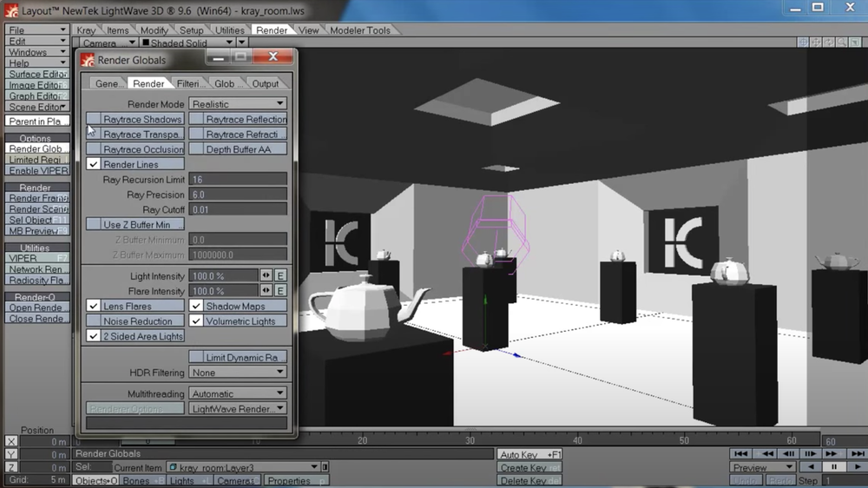Image resolution: width=868 pixels, height=488 pixels.
Task: Click the viewport move/pan icon
Action: (x=816, y=42)
